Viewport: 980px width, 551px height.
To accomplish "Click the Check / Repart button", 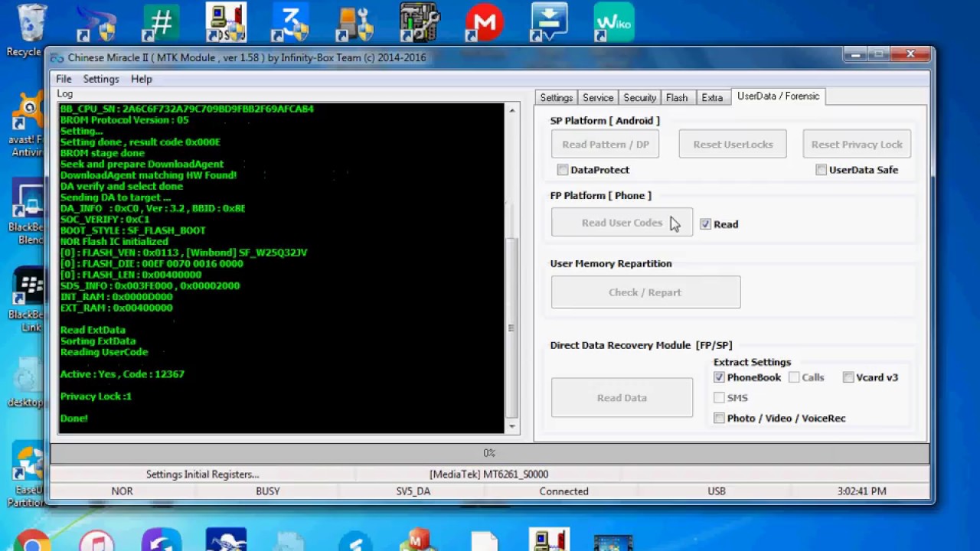I will tap(645, 292).
